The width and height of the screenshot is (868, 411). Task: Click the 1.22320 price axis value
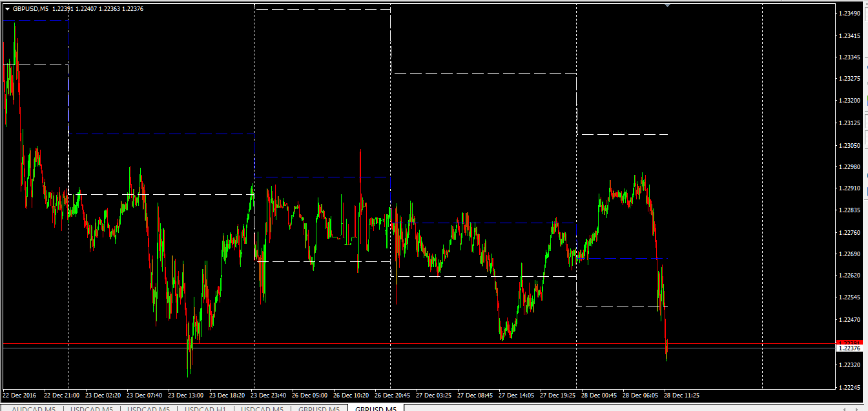pos(849,365)
